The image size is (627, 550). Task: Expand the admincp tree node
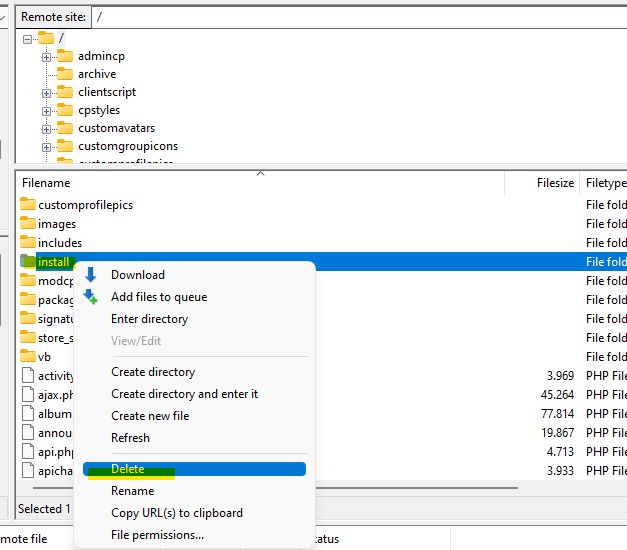coord(46,57)
